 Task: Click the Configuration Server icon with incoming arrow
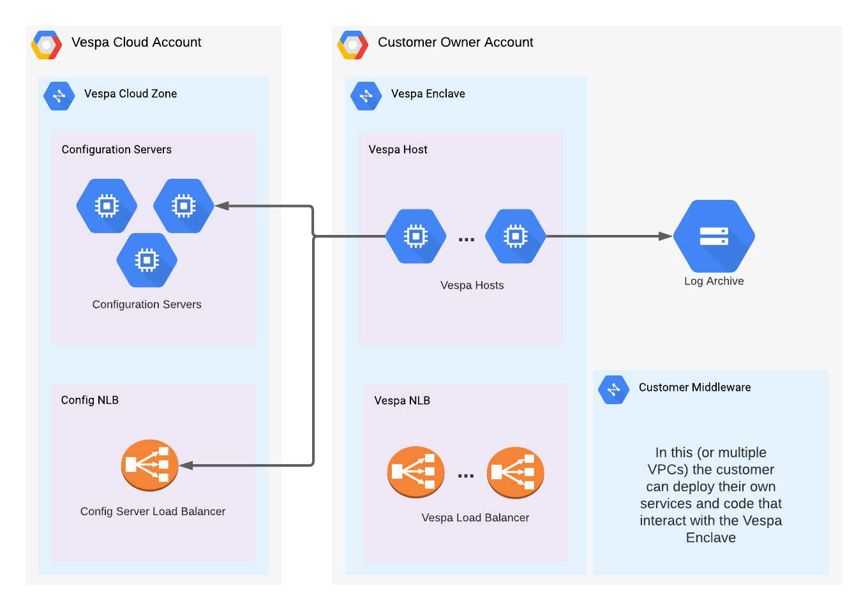(184, 206)
